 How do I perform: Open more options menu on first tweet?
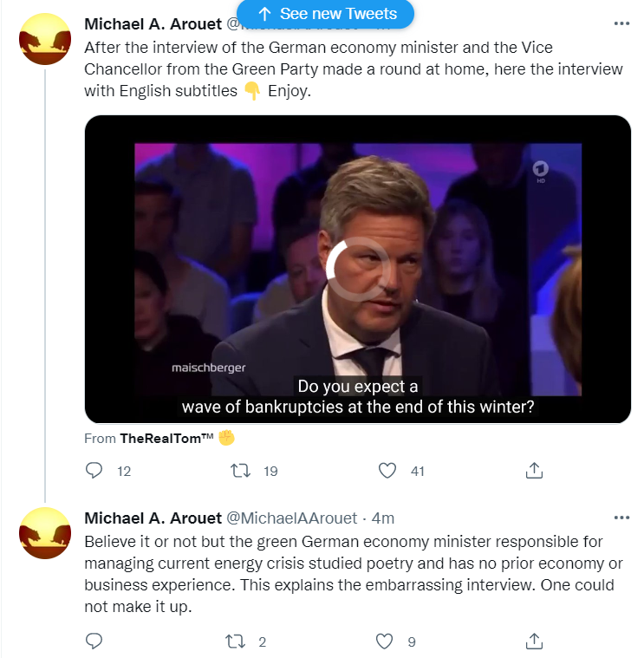[x=621, y=24]
